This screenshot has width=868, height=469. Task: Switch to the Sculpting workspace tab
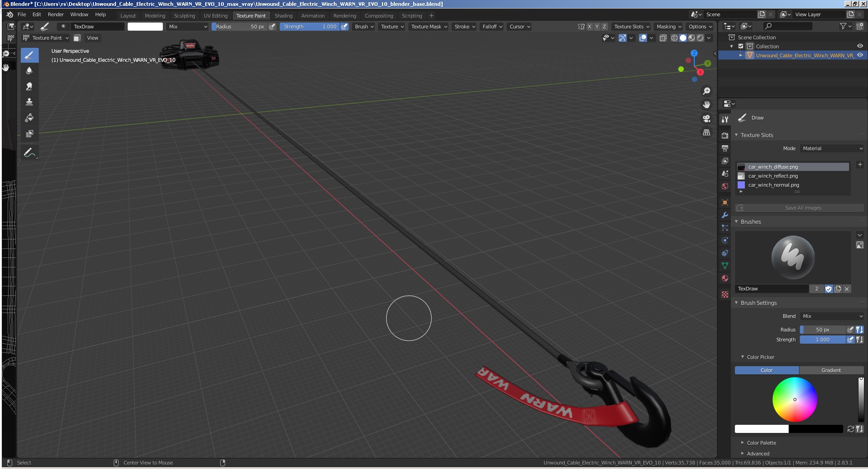(185, 16)
